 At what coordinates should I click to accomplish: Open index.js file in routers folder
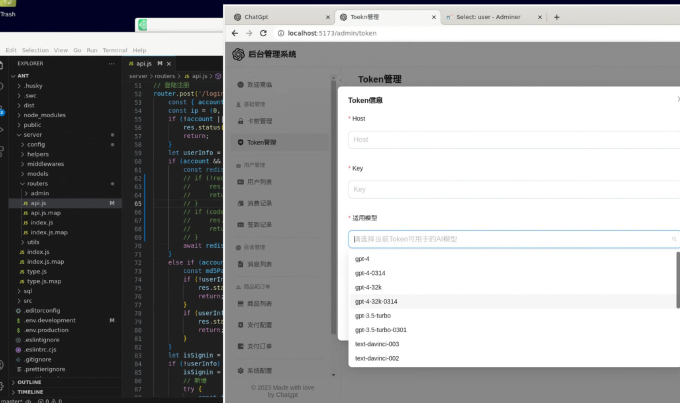point(42,222)
